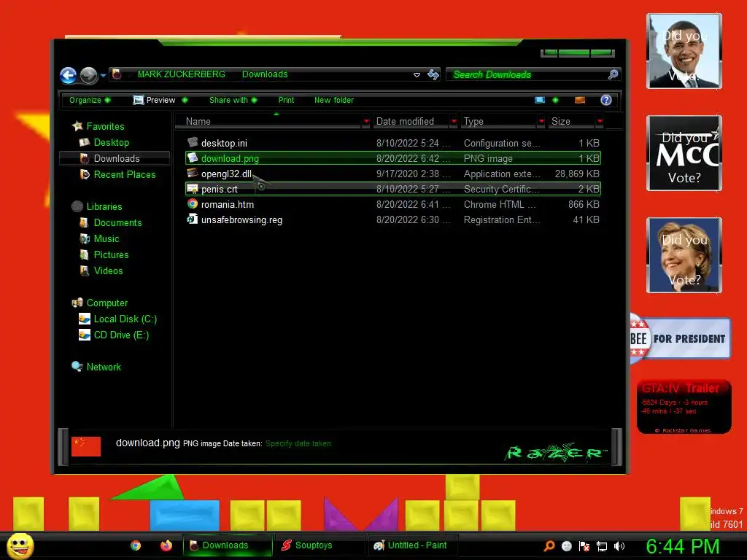
Task: Open the Music library
Action: tap(107, 238)
